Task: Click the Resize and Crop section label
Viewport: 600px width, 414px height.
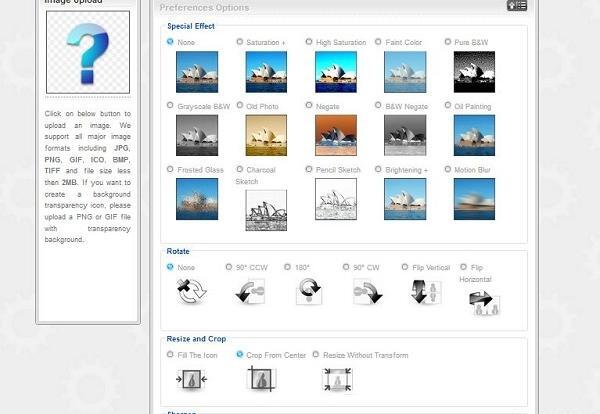Action: 196,339
